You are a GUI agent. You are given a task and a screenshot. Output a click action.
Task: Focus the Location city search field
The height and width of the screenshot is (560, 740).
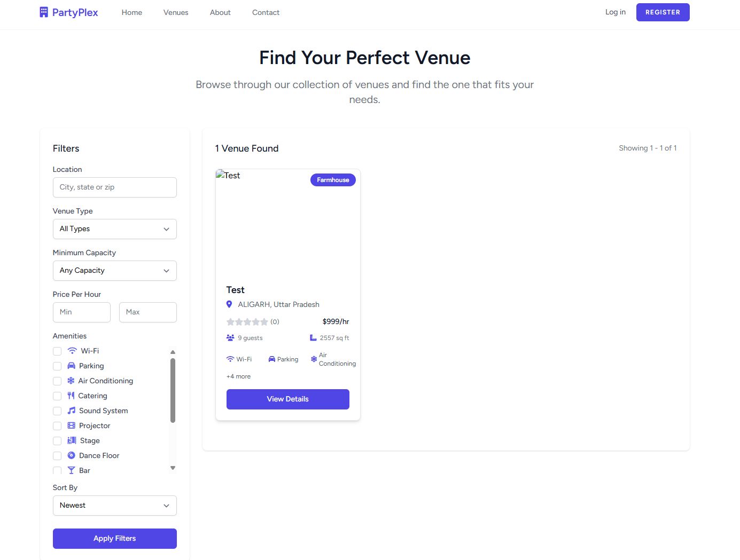114,187
